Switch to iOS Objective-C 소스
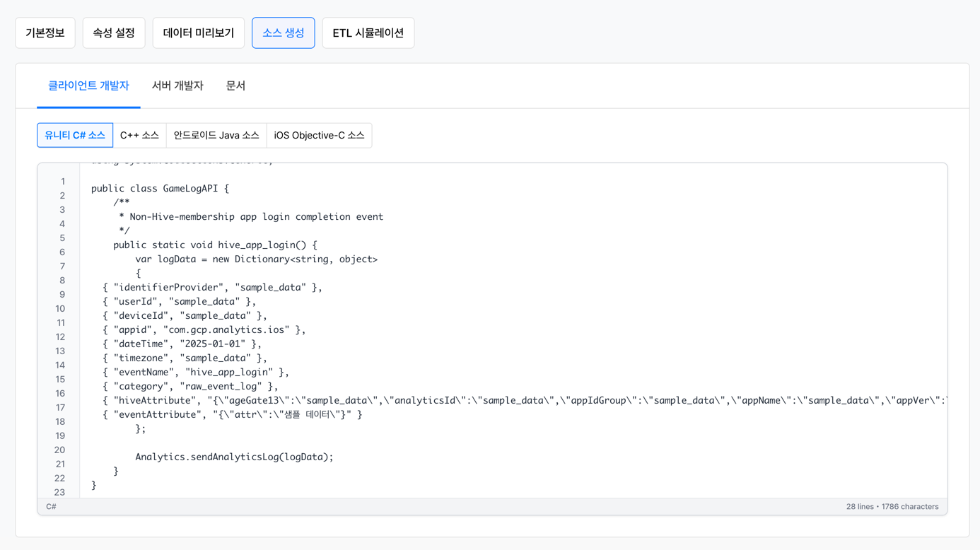Viewport: 980px width, 550px height. point(319,135)
